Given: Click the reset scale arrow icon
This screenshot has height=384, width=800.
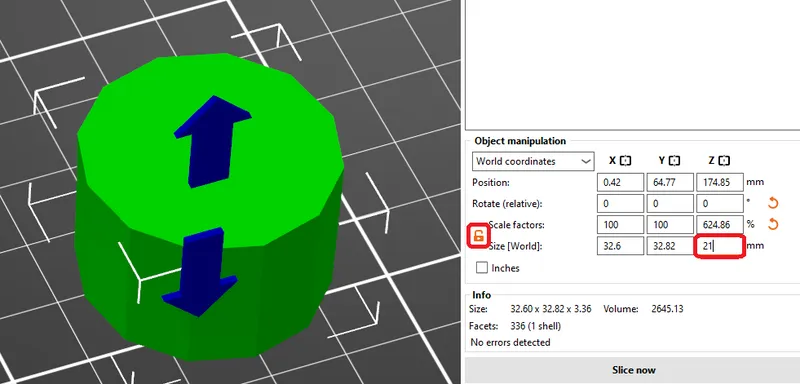Looking at the screenshot, I should point(773,224).
